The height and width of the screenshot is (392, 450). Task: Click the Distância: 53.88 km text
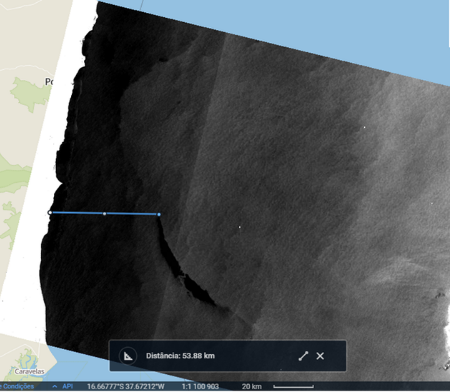(x=180, y=356)
